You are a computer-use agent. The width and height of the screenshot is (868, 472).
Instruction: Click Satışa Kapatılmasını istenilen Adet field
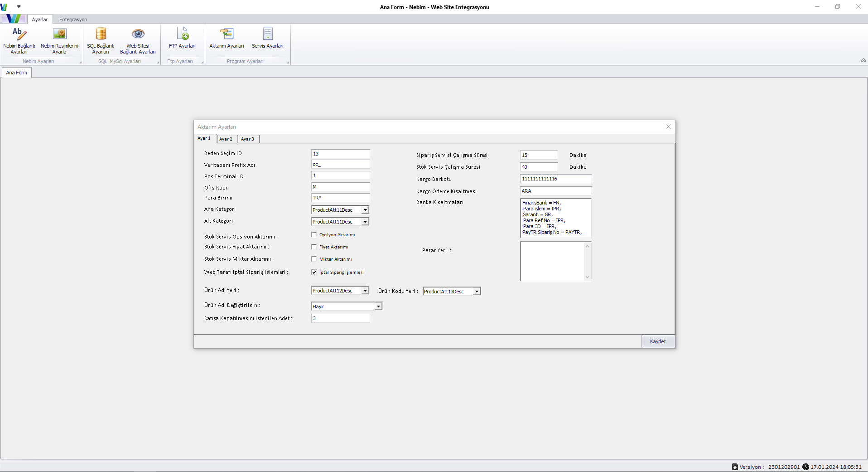point(341,318)
